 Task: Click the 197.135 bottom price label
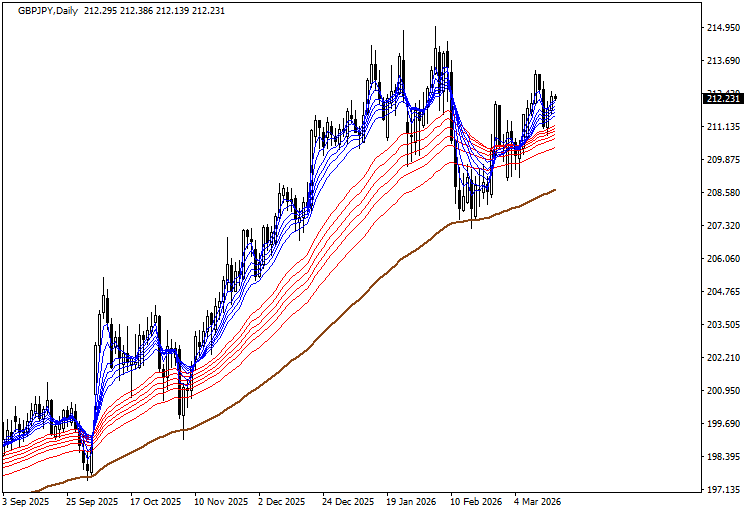722,490
